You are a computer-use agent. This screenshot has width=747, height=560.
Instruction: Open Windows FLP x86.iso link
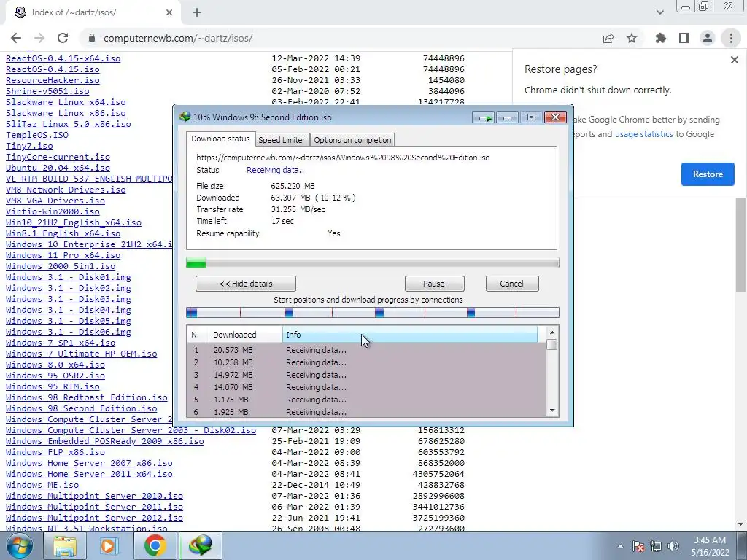(55, 452)
